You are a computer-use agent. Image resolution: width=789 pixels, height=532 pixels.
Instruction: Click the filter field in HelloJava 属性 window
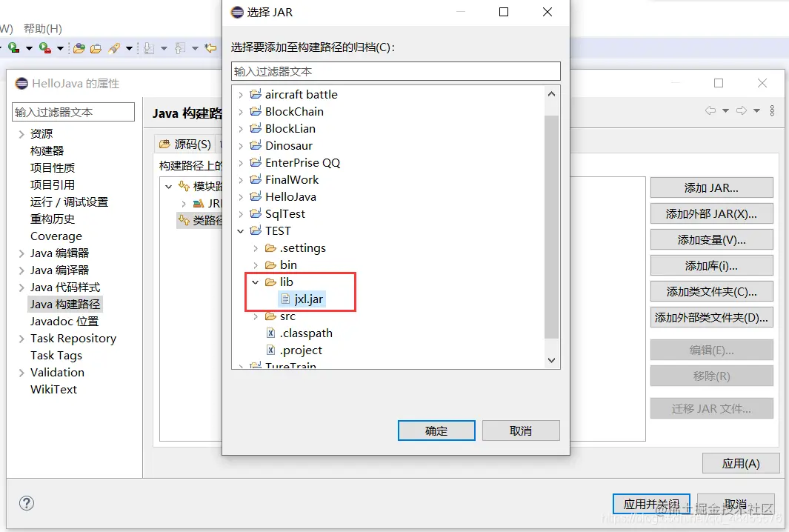[73, 112]
